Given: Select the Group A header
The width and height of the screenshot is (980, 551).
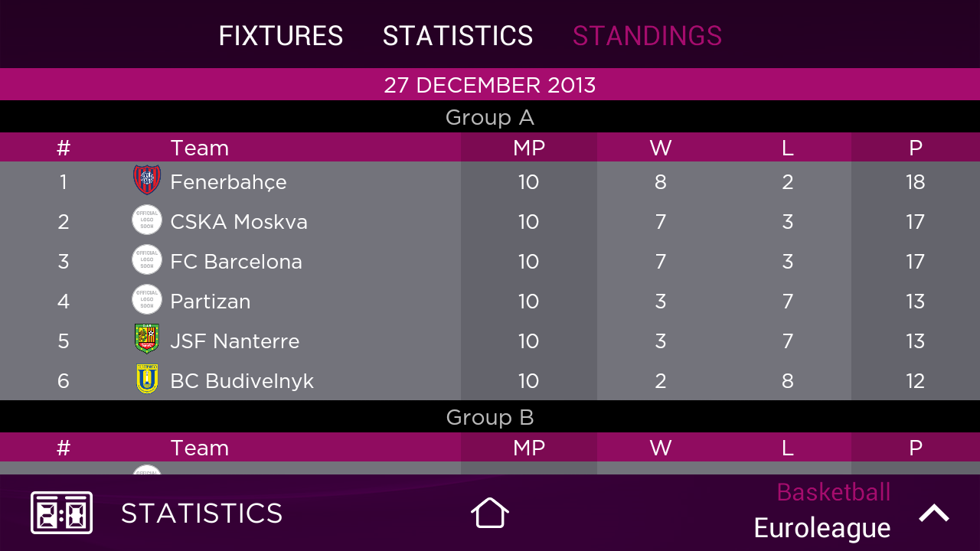Looking at the screenshot, I should 490,117.
